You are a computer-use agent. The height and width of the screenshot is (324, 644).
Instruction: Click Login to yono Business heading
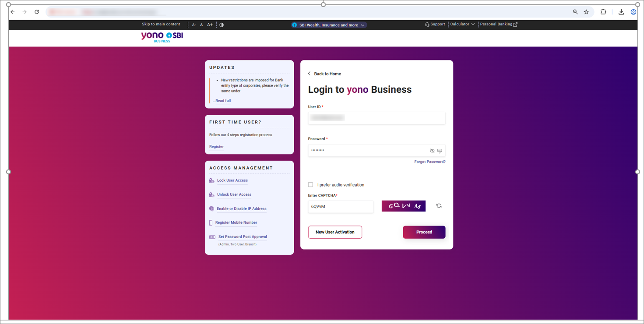pyautogui.click(x=360, y=90)
